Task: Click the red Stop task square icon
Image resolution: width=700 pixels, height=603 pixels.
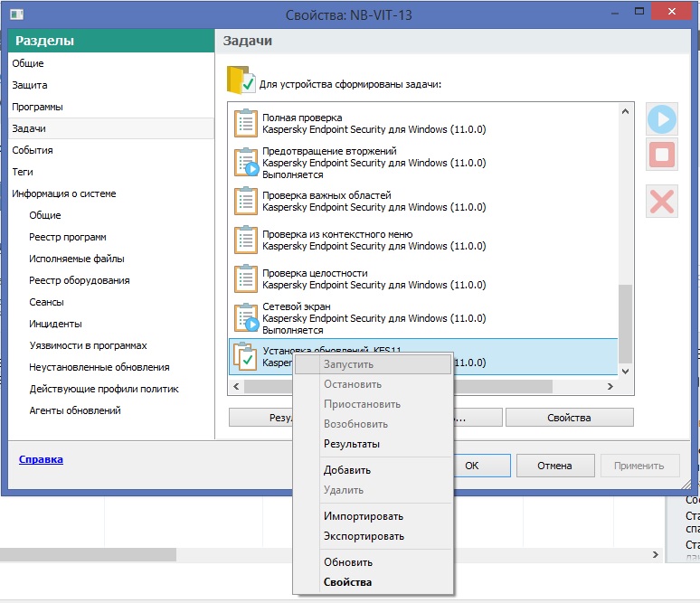Action: tap(662, 155)
